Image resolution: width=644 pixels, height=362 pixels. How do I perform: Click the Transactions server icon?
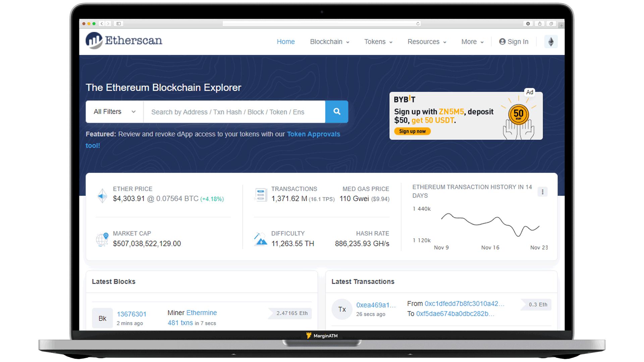(261, 195)
